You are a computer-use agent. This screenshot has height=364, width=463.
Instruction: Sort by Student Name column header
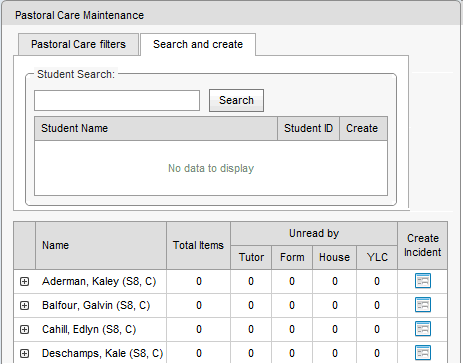tap(156, 128)
